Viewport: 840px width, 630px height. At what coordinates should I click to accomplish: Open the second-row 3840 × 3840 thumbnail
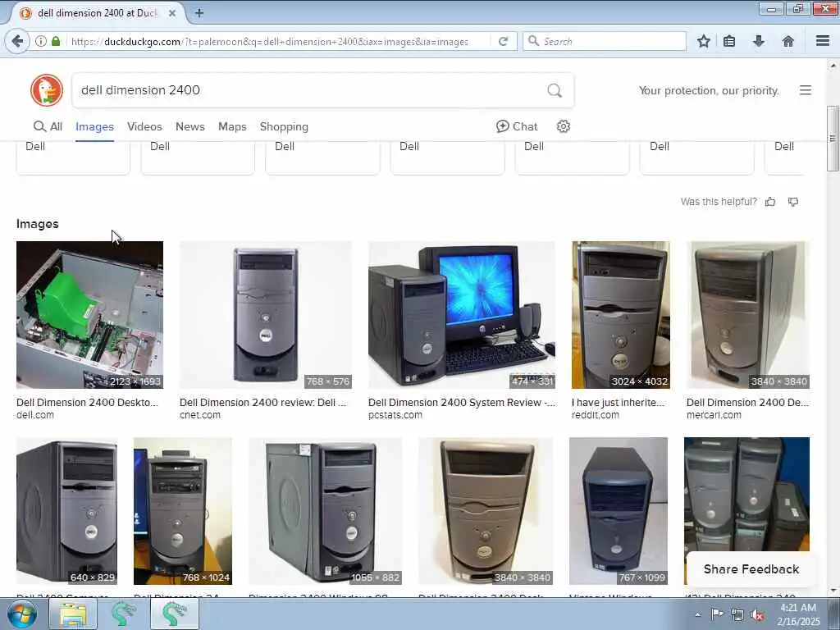pos(486,511)
